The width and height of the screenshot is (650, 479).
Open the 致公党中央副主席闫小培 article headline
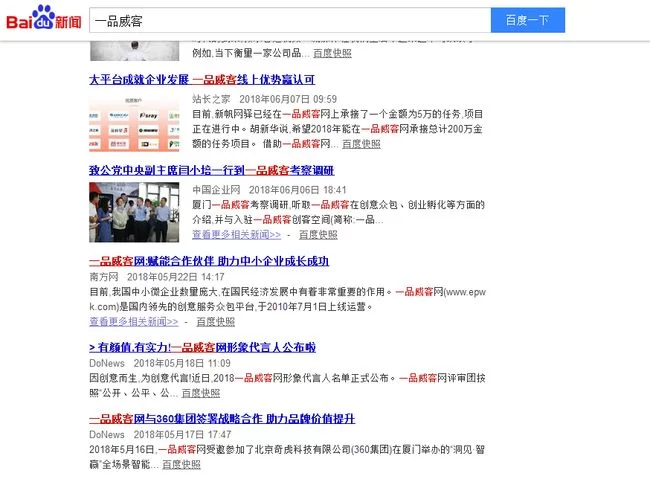coord(211,170)
